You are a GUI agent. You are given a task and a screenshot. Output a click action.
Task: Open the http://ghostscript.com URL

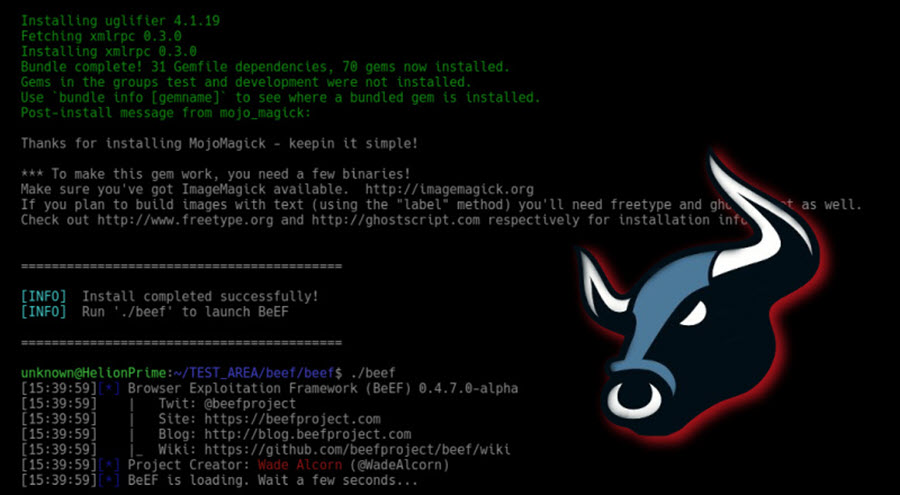396,220
